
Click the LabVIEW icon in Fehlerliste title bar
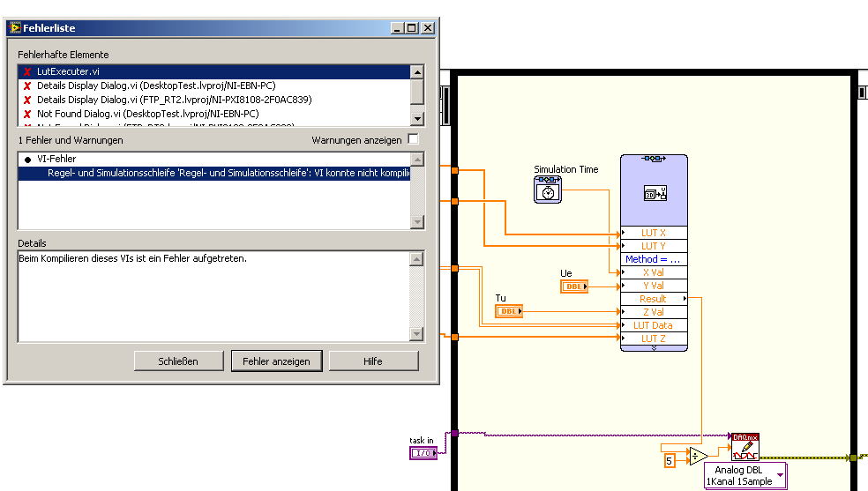point(15,28)
